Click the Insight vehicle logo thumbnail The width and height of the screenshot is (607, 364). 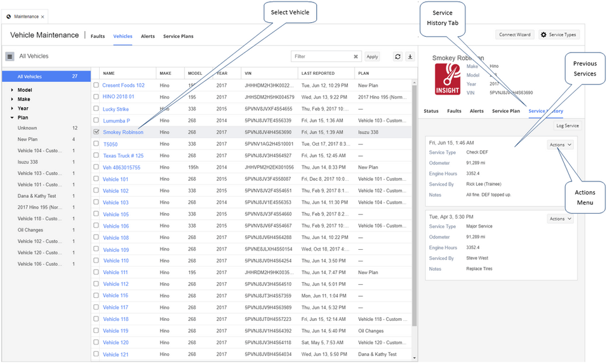point(448,79)
